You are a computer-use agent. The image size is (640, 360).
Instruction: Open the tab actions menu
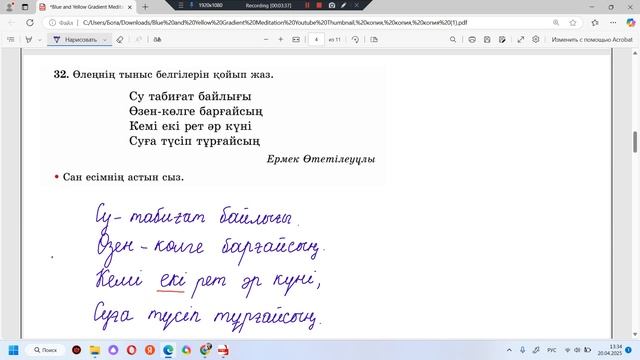25,7
